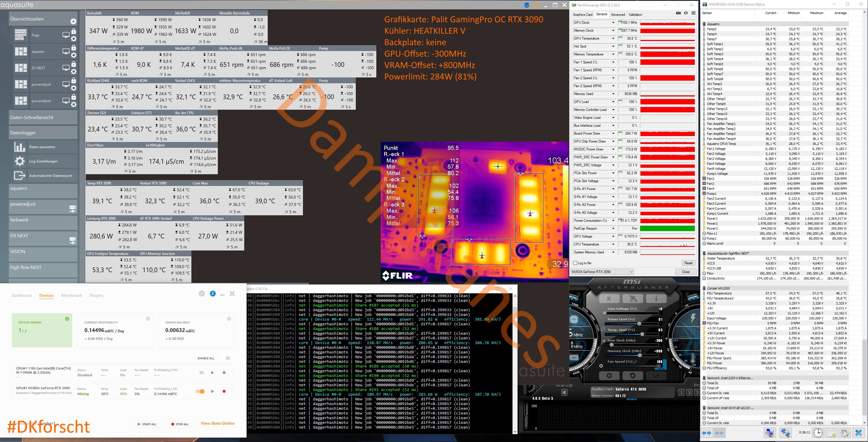Viewport: 868px width, 442px height.
Task: Toggle lock on the aquaero overview page
Action: pyautogui.click(x=74, y=48)
